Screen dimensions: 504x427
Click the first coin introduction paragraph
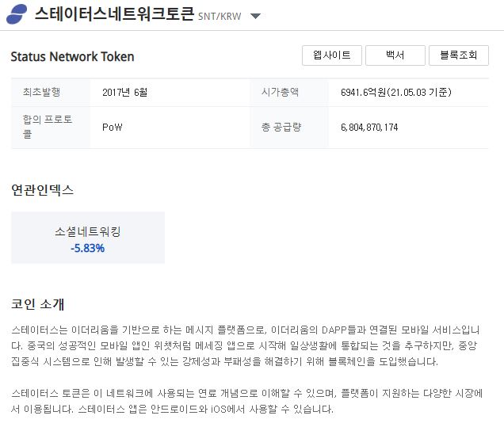click(x=245, y=345)
